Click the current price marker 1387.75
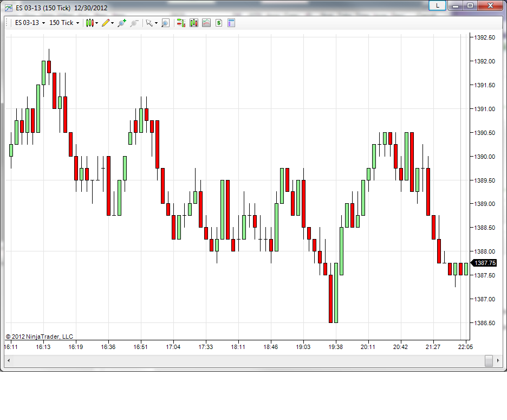Image resolution: width=507 pixels, height=420 pixels. click(x=484, y=263)
